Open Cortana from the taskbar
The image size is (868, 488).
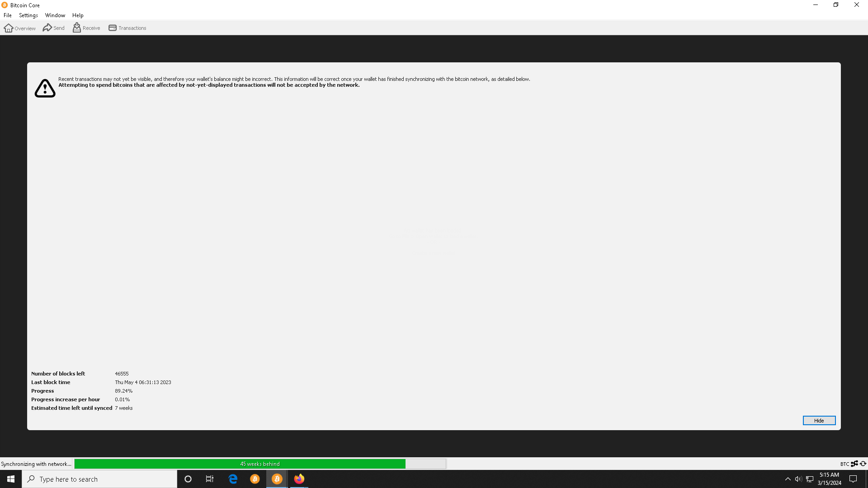pos(188,479)
